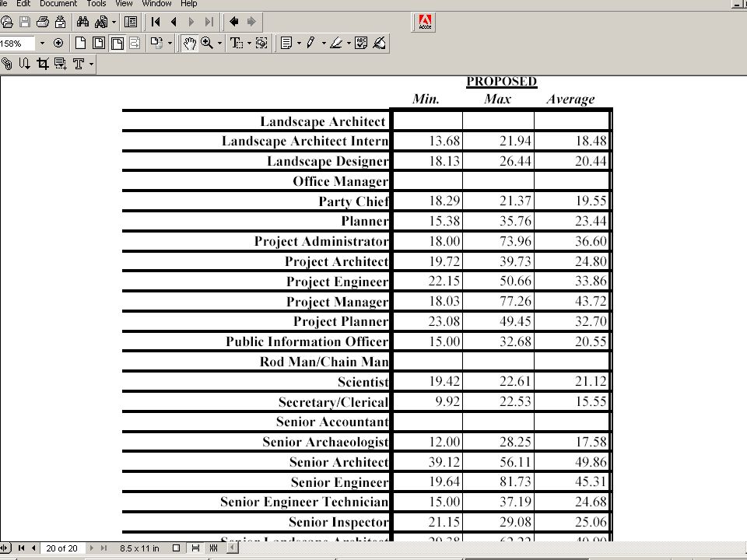
Task: Select Fit Width page view
Action: click(117, 44)
